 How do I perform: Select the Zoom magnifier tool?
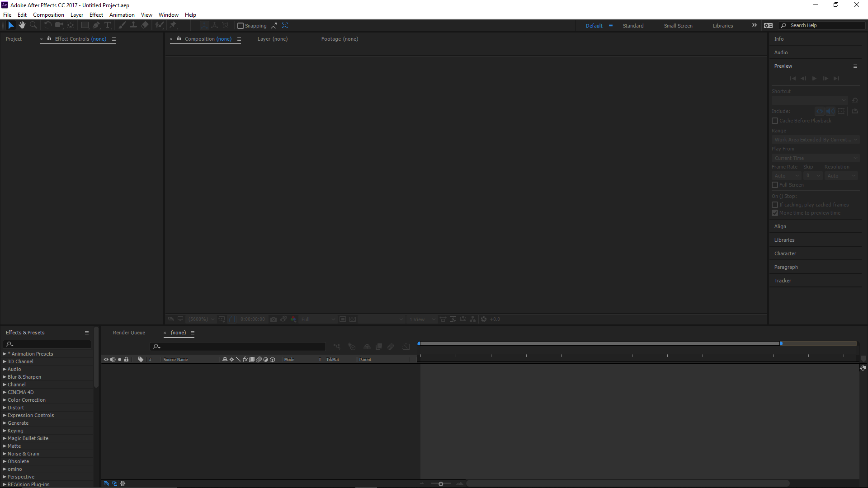tap(33, 25)
